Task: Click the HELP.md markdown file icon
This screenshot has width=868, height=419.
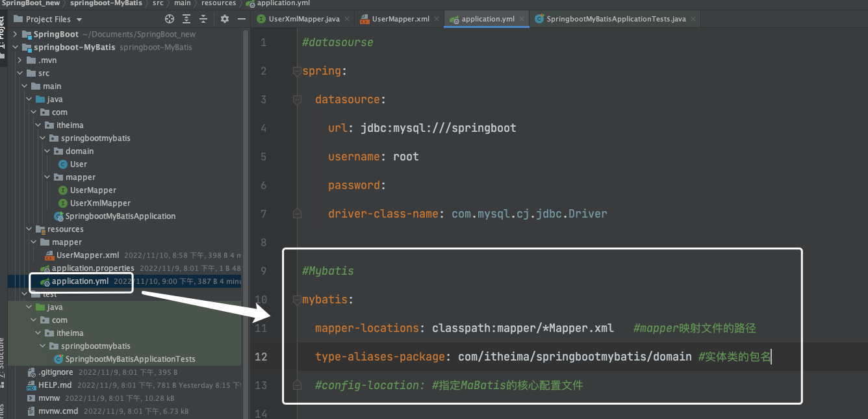Action: pyautogui.click(x=31, y=385)
